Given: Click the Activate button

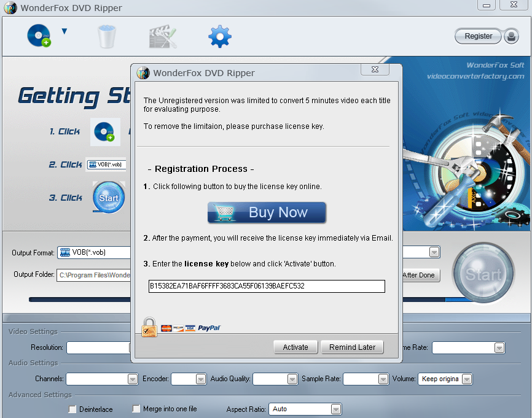Looking at the screenshot, I should (x=295, y=347).
